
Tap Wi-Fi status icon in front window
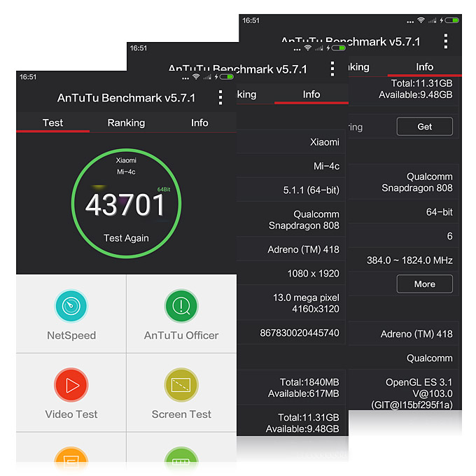(196, 77)
